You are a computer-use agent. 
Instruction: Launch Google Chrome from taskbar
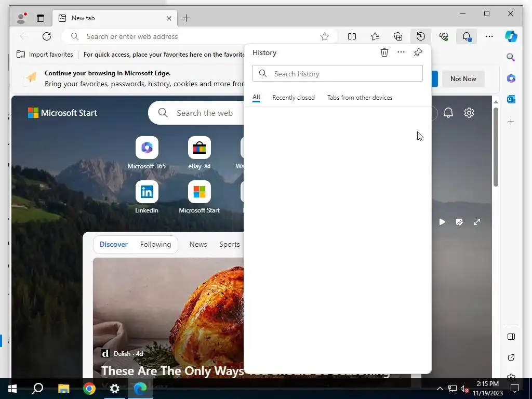(89, 389)
